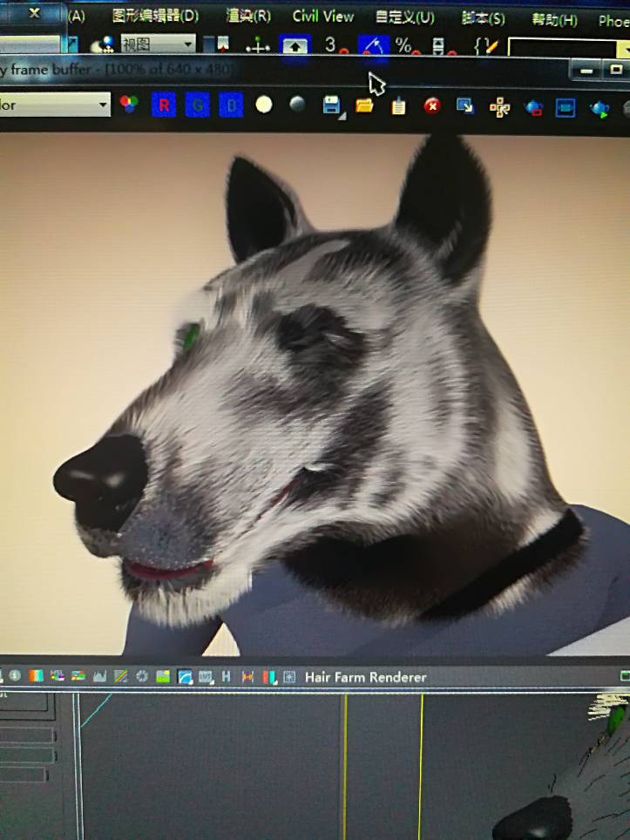Select the select-and-manipulate tool

tap(258, 45)
